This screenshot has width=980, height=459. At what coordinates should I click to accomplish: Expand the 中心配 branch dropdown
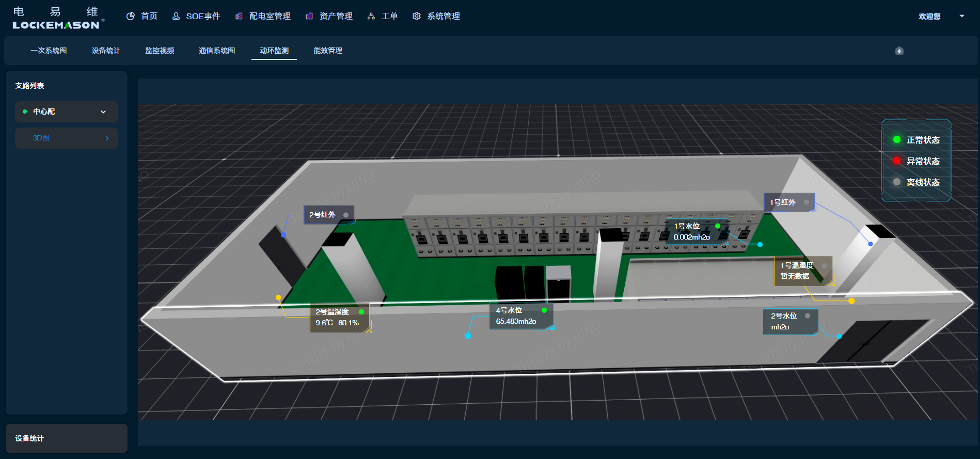tap(103, 112)
